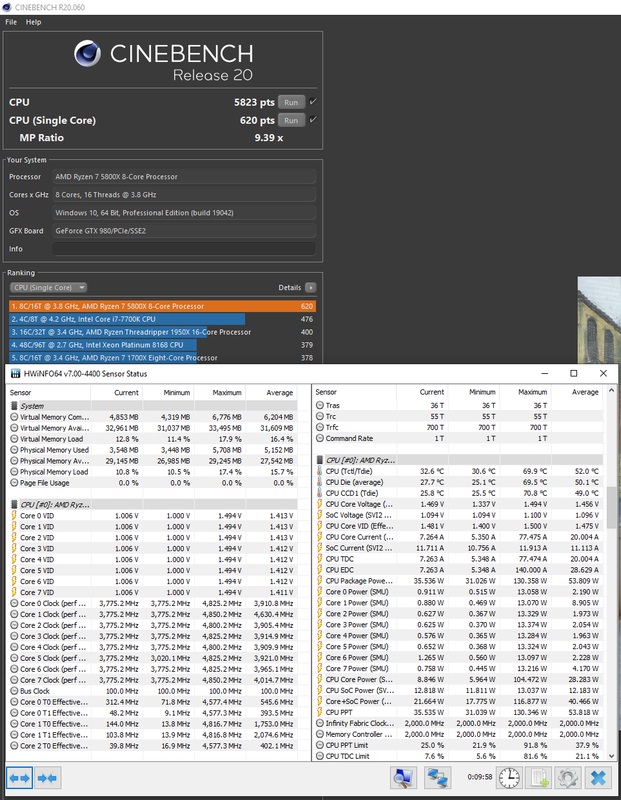Open the remote network computers icon in HWiNFO
Screen dimensions: 621x800
437,778
